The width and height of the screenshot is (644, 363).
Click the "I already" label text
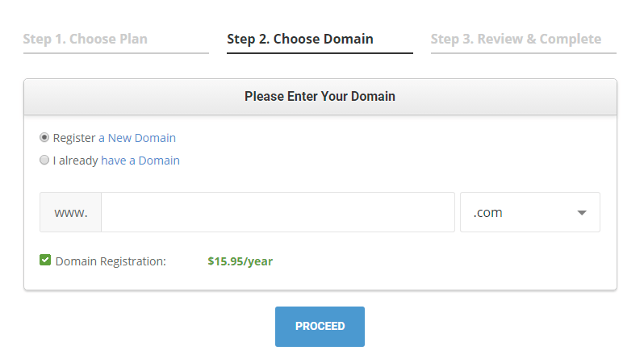click(x=76, y=161)
